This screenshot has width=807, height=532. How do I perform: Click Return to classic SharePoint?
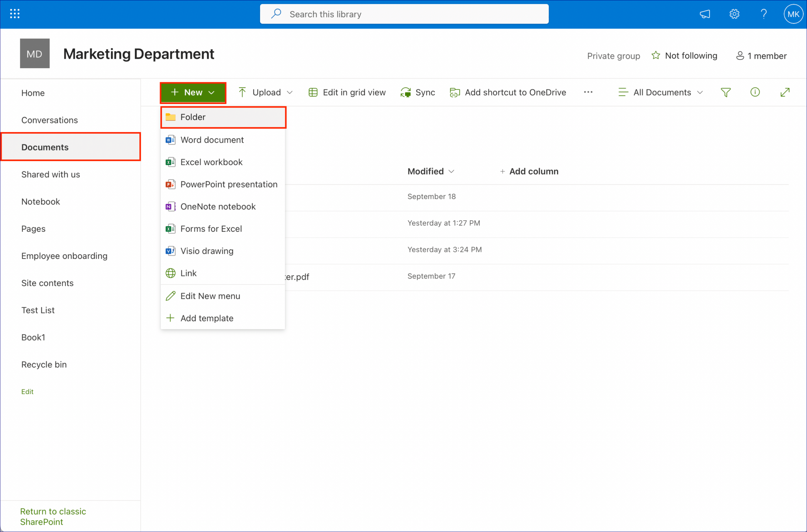pos(53,516)
